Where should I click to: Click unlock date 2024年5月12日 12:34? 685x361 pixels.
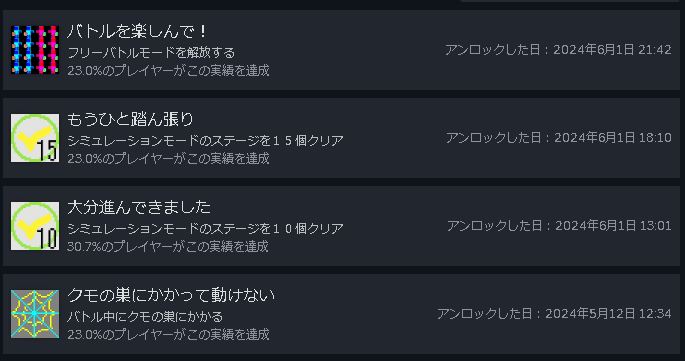click(554, 314)
